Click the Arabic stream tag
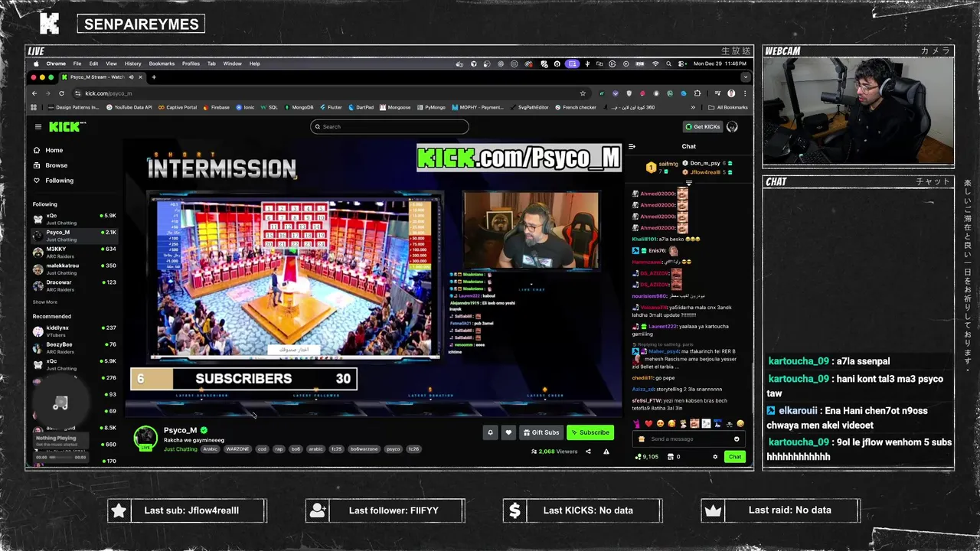Screen dimensions: 980x551 click(x=211, y=449)
